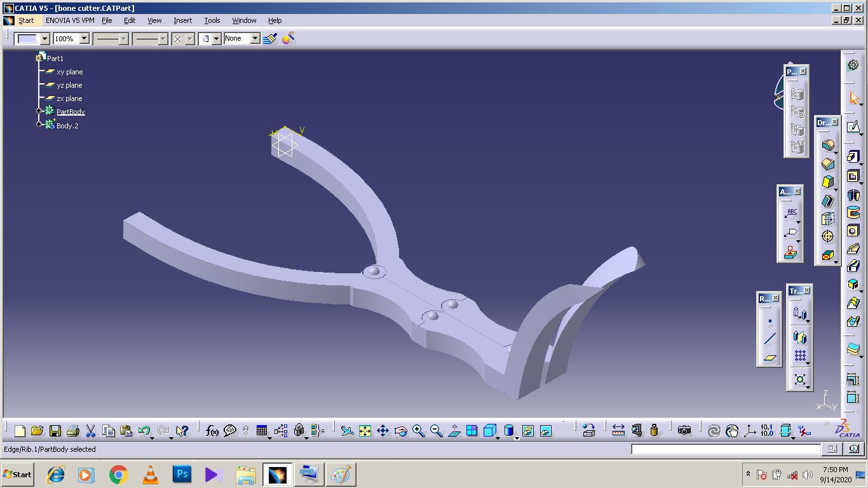Image resolution: width=868 pixels, height=488 pixels.
Task: Close the Dress-Up Features floating toolbar
Action: 835,123
